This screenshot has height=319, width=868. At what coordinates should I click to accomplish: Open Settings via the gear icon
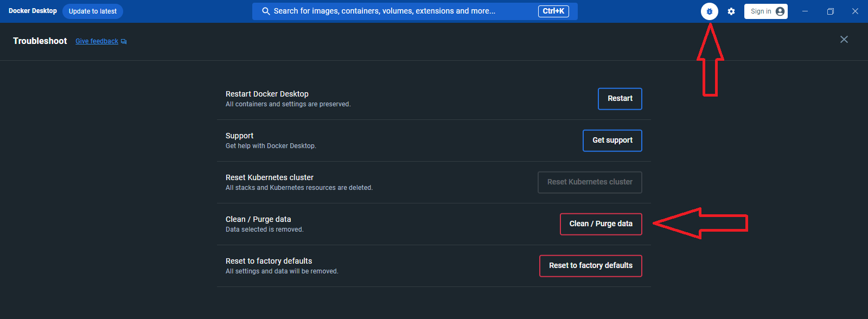click(x=731, y=11)
